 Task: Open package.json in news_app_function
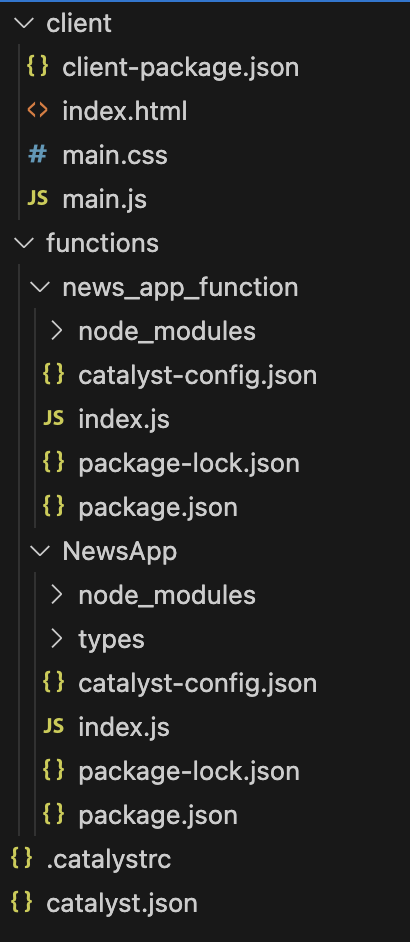tap(158, 508)
